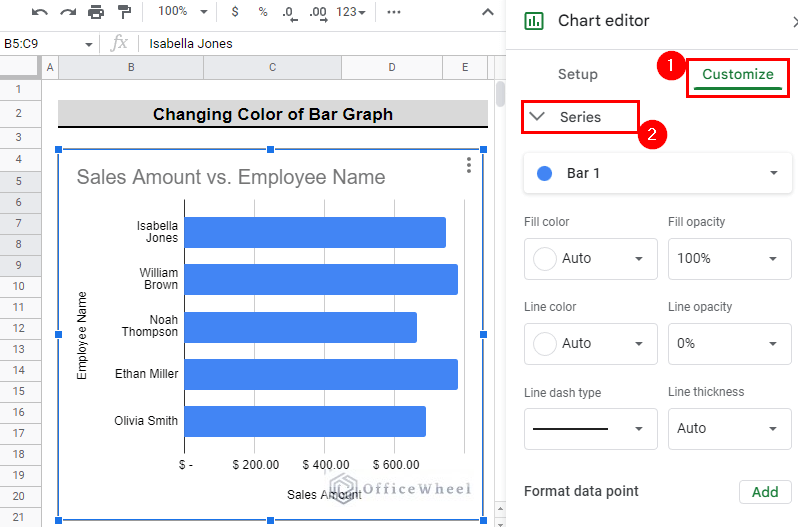798x527 pixels.
Task: Open the Bar 1 series dropdown
Action: [x=658, y=173]
